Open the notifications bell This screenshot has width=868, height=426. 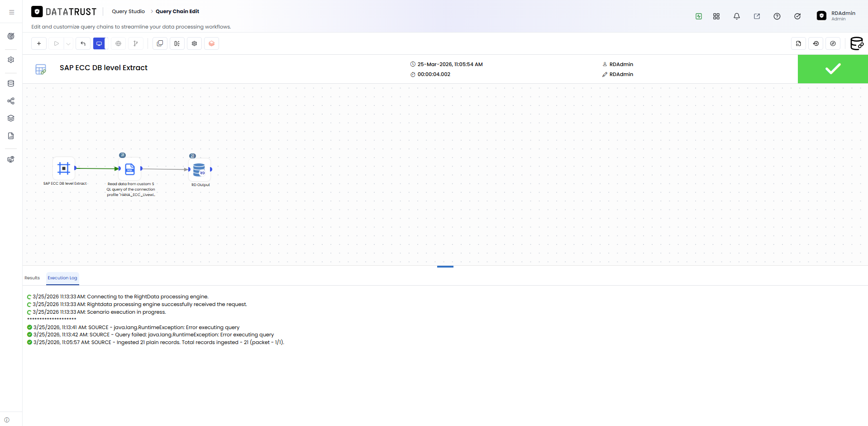[737, 16]
